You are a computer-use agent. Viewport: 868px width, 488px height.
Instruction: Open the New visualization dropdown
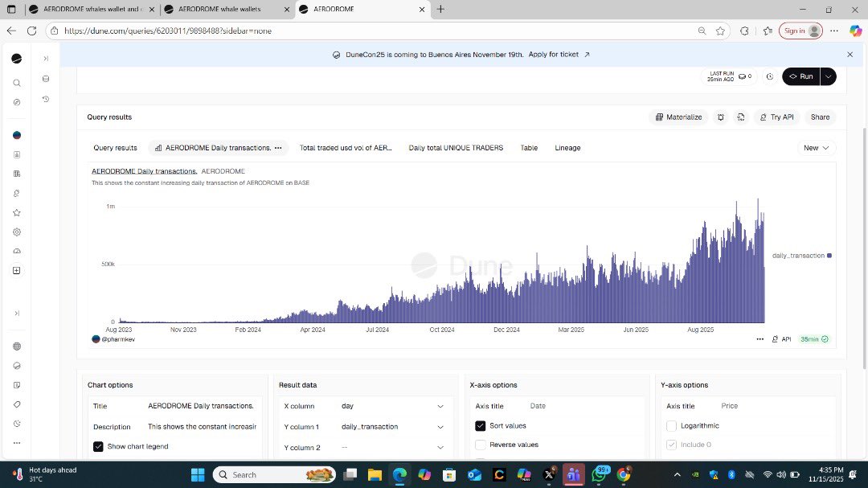pyautogui.click(x=816, y=148)
